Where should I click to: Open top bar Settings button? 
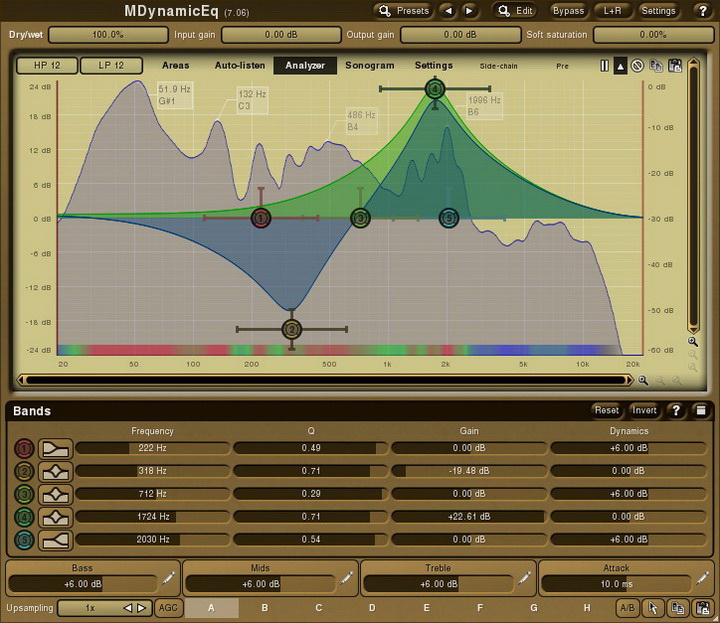[658, 11]
